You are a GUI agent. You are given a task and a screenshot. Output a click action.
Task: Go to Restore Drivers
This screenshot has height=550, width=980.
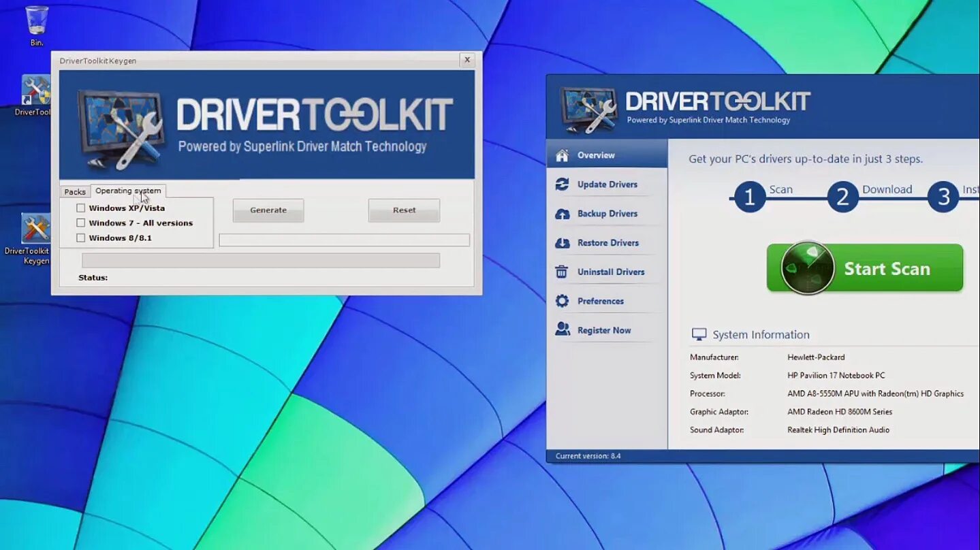[x=606, y=243]
